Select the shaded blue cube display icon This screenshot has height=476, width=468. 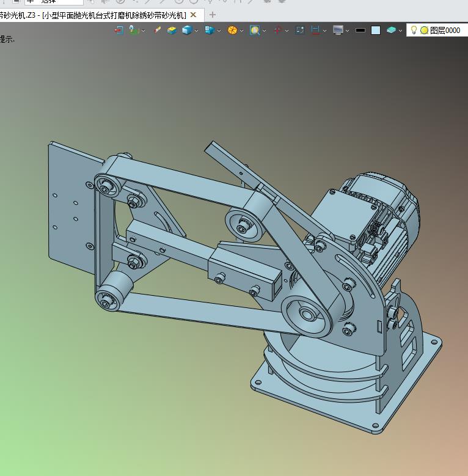pyautogui.click(x=187, y=30)
